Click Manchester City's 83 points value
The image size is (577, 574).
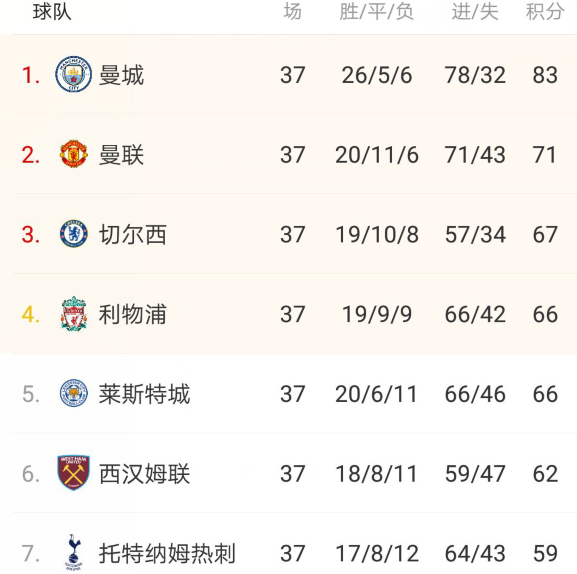(x=545, y=75)
